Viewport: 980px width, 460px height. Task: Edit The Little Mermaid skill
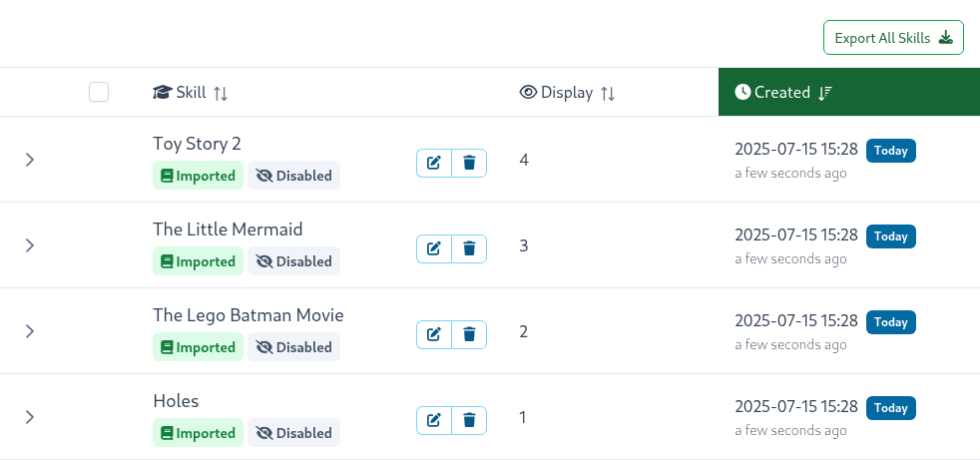pyautogui.click(x=434, y=248)
